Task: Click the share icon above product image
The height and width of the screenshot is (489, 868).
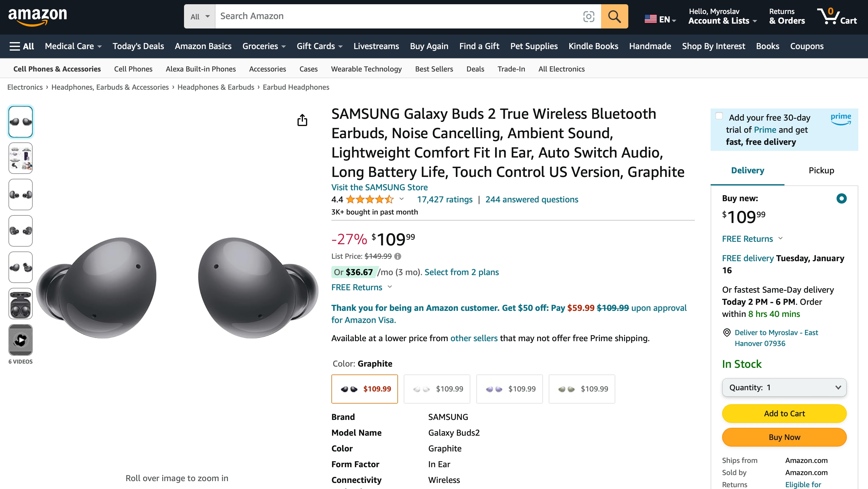Action: (302, 120)
